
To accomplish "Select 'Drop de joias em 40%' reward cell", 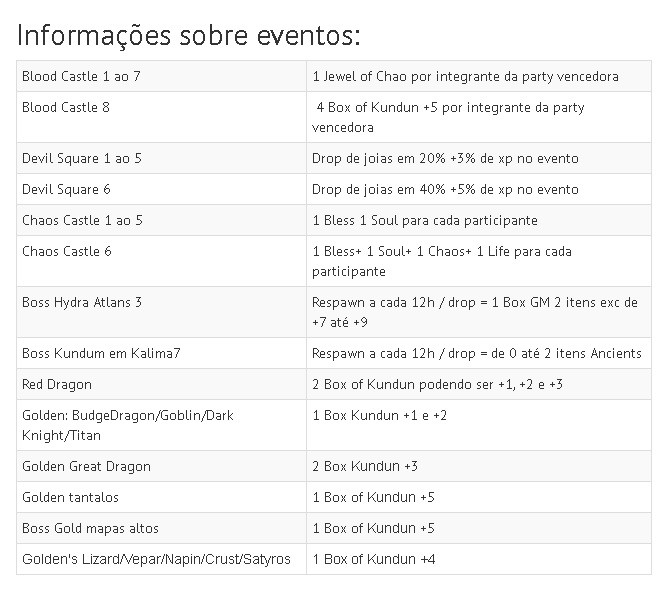I will click(479, 189).
